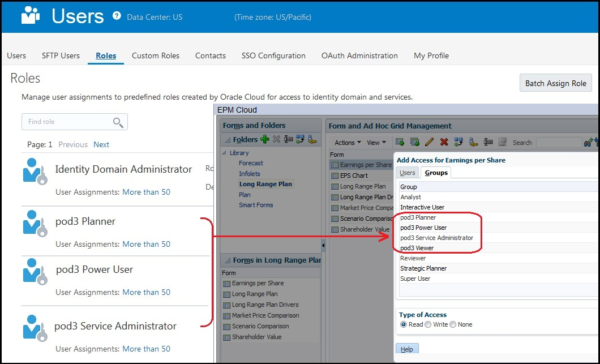Collapse the Library tree node
The image size is (600, 364).
coord(225,153)
